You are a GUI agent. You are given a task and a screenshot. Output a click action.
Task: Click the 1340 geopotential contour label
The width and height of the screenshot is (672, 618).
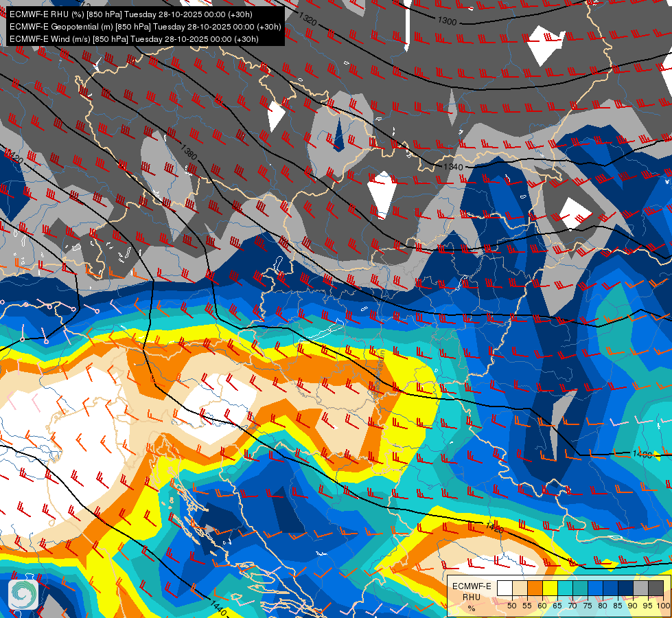(x=453, y=167)
